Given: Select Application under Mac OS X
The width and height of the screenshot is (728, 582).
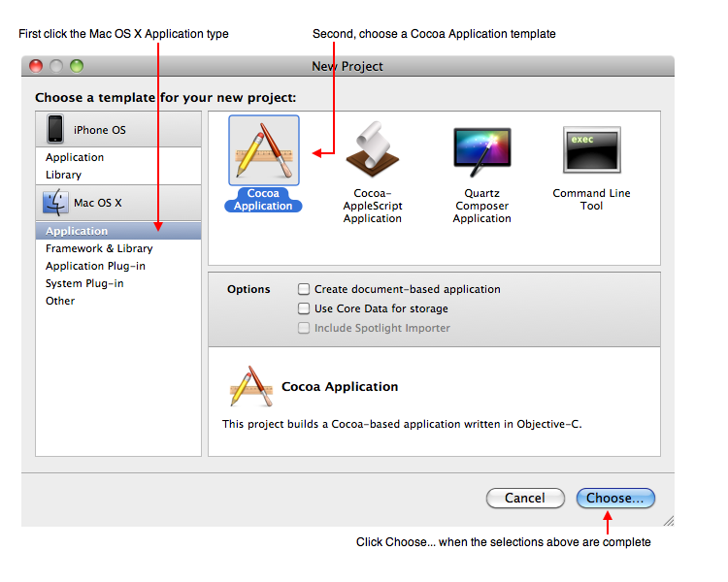Looking at the screenshot, I should [77, 231].
